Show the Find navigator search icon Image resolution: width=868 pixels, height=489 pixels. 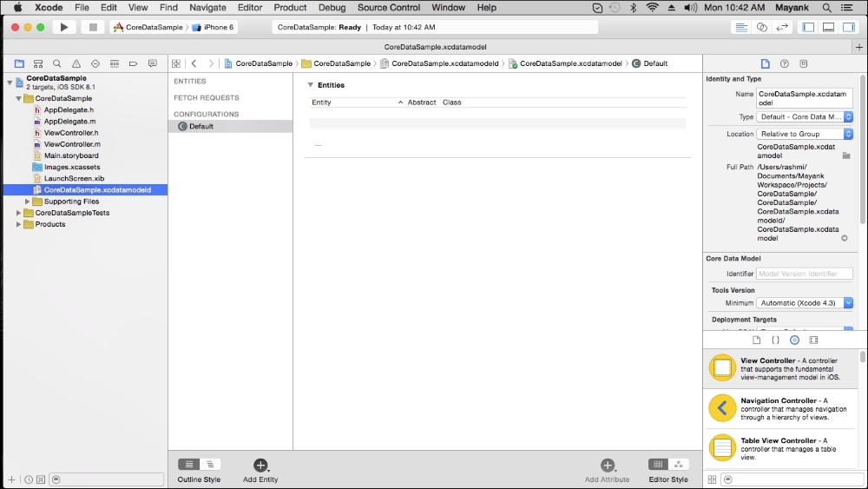point(57,63)
